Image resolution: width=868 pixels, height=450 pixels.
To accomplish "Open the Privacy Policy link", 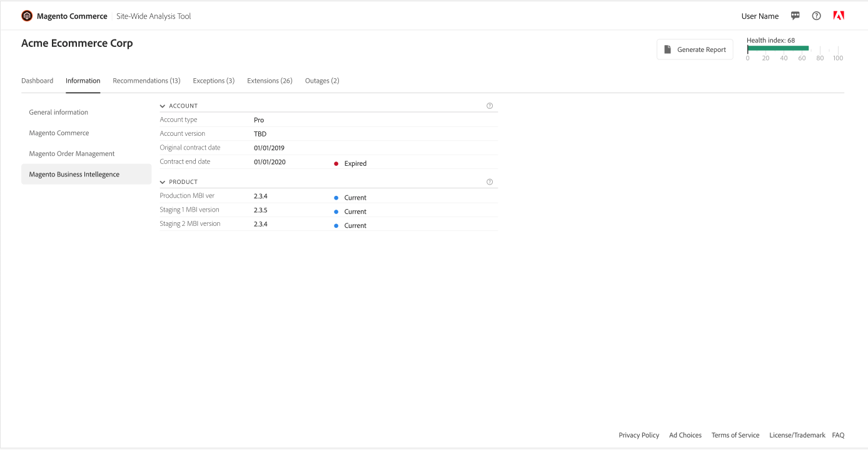I will coord(638,435).
